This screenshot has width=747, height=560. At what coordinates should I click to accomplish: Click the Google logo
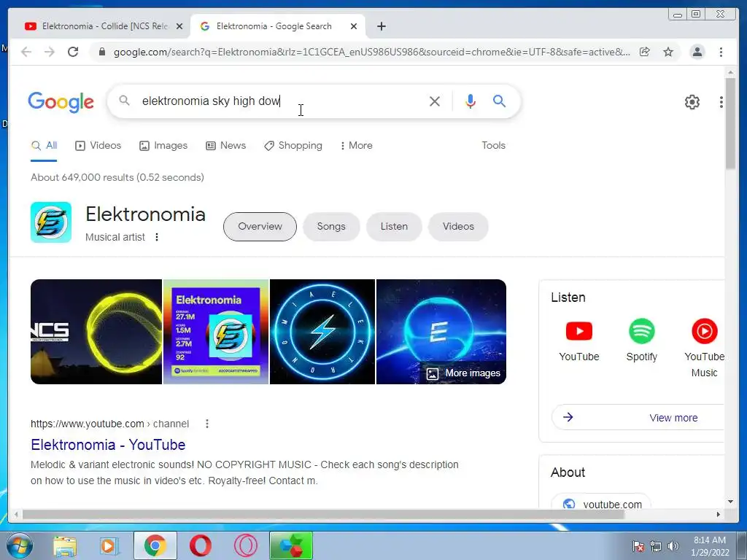61,101
